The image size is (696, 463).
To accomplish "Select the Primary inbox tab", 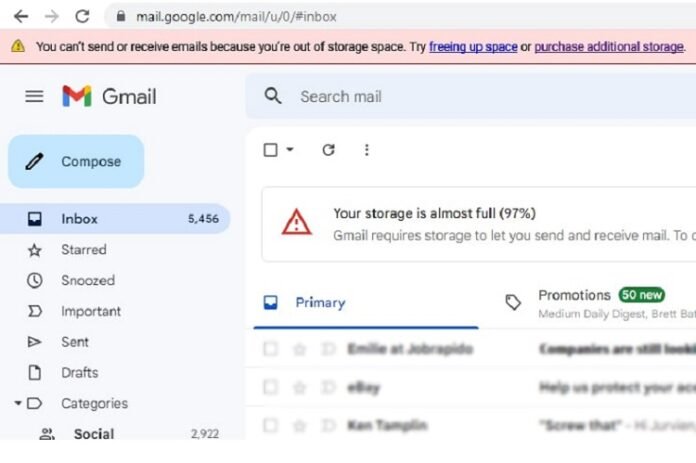I will (319, 302).
